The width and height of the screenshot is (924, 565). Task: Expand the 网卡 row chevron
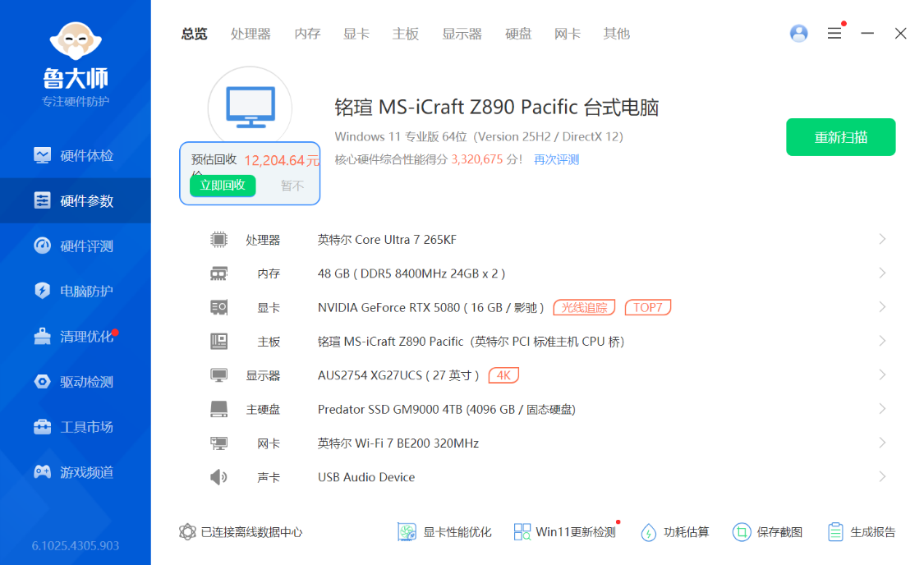coord(882,443)
